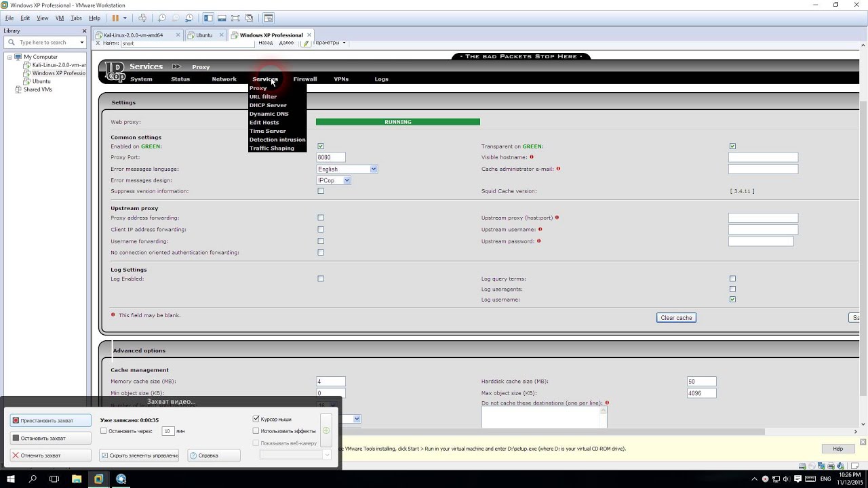This screenshot has width=868, height=488.
Task: Switch to the Kali-Linux-2.0.0-vm-amd64 tab
Action: click(x=133, y=35)
